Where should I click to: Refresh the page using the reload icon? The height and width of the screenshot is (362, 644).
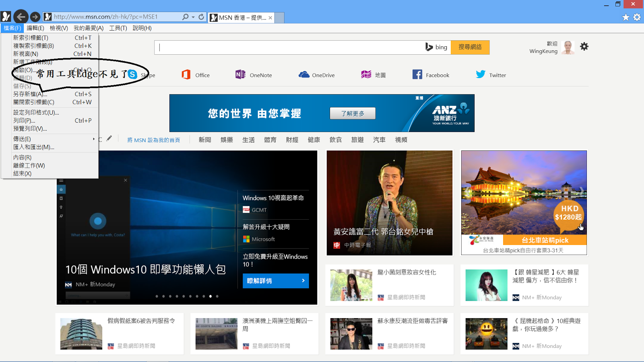tap(201, 17)
